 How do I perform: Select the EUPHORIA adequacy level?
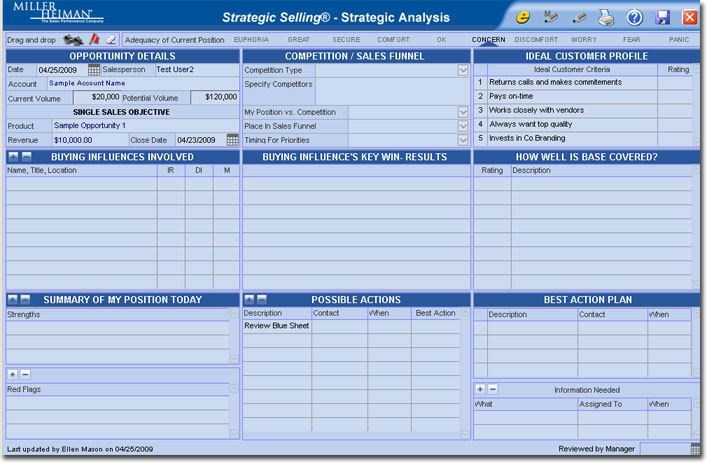[251, 40]
